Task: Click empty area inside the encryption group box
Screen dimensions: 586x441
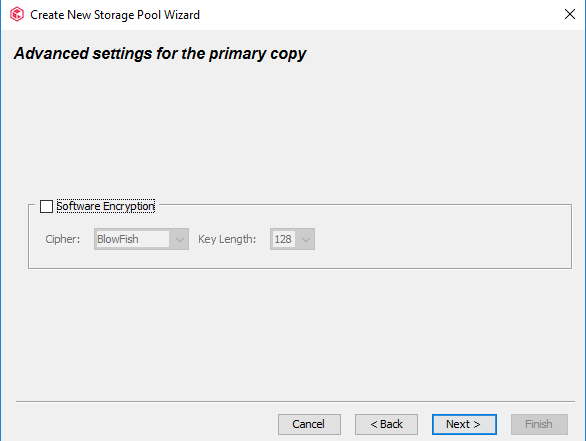Action: point(441,239)
